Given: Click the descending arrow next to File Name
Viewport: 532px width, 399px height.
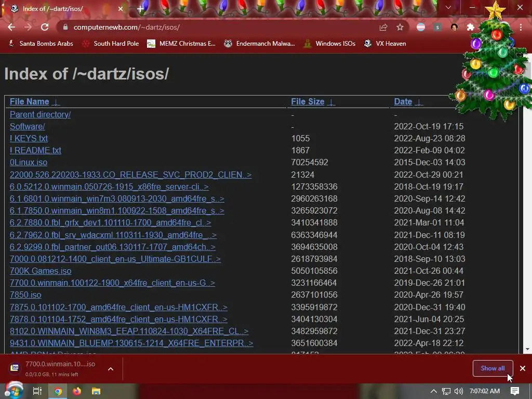Looking at the screenshot, I should point(56,102).
